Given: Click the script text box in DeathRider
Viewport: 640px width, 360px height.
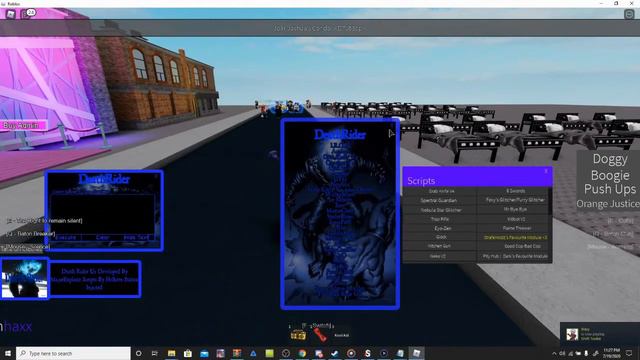Looking at the screenshot, I should (102, 213).
